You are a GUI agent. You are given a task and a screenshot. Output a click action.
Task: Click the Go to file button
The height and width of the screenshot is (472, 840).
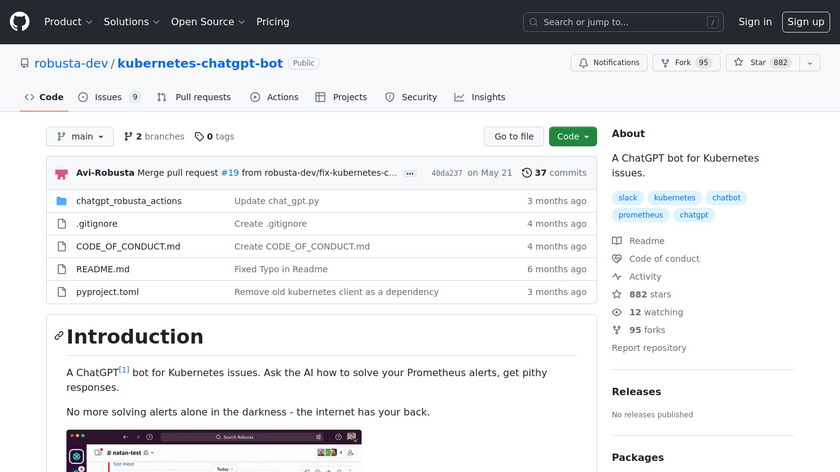point(514,137)
